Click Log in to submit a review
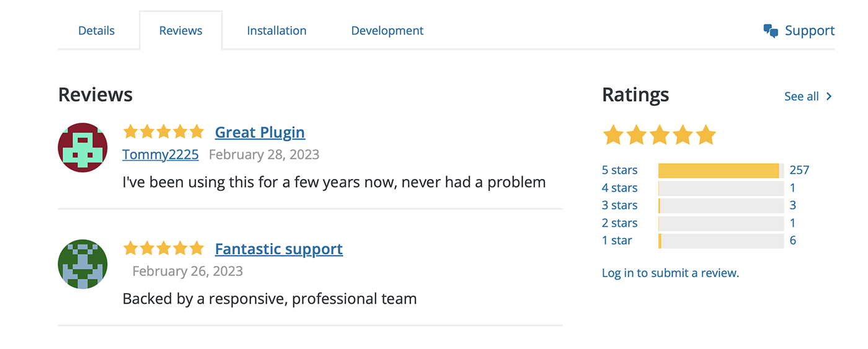The image size is (868, 349). [x=670, y=273]
